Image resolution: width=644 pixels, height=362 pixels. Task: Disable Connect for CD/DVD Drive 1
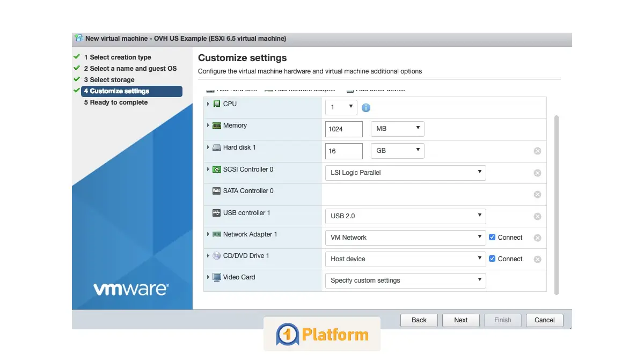point(492,258)
